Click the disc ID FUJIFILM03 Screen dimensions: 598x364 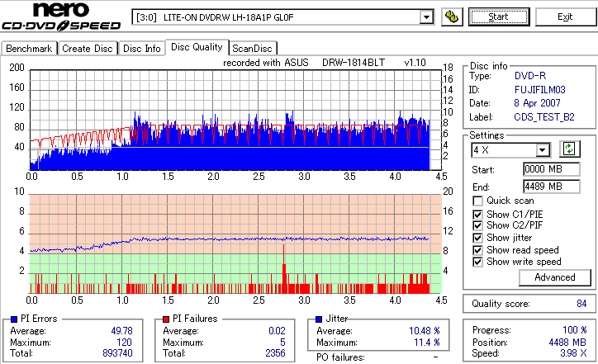pyautogui.click(x=539, y=90)
